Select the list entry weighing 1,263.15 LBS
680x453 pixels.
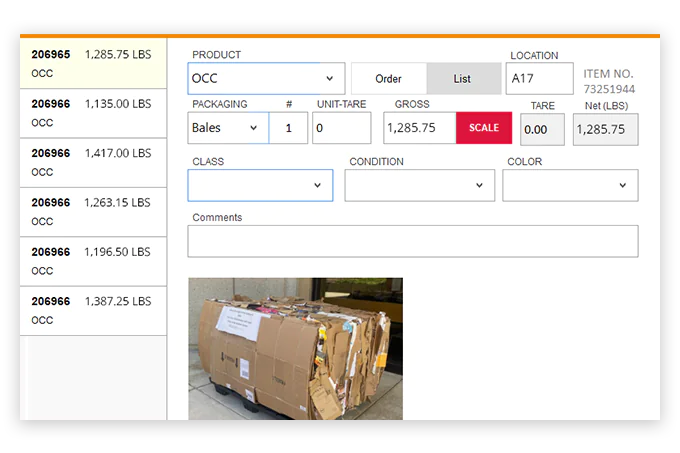92,212
